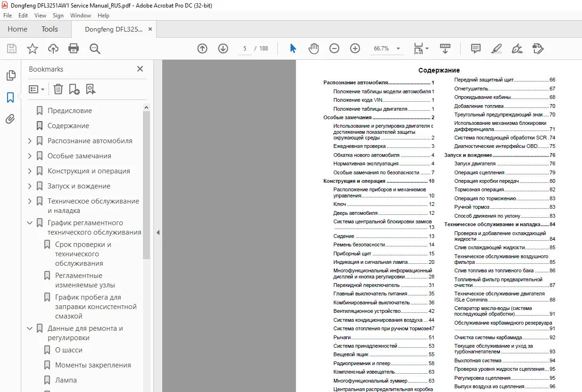Screen dimensions: 582x392
Task: Open the Window menu
Action: 81,16
